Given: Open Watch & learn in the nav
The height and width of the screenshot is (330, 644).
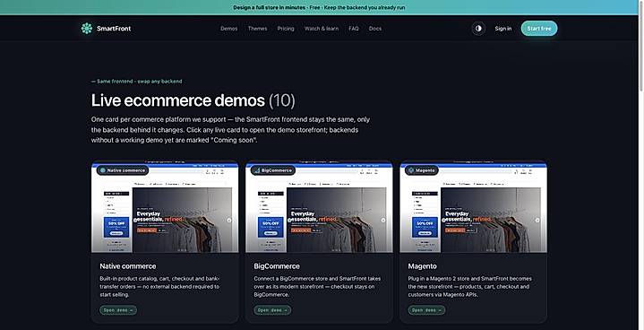Looking at the screenshot, I should (322, 29).
